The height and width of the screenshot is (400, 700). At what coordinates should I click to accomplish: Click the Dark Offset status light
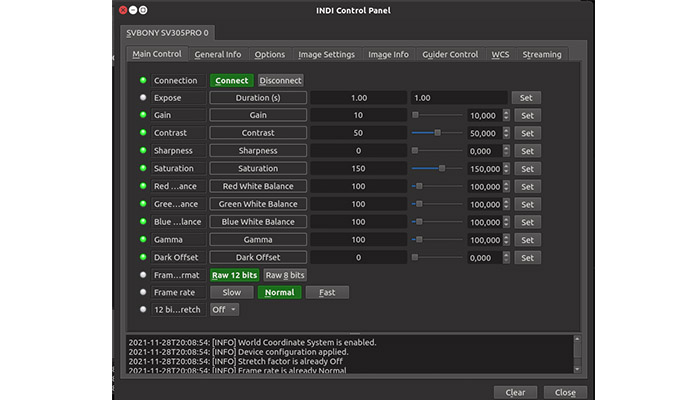tap(143, 257)
